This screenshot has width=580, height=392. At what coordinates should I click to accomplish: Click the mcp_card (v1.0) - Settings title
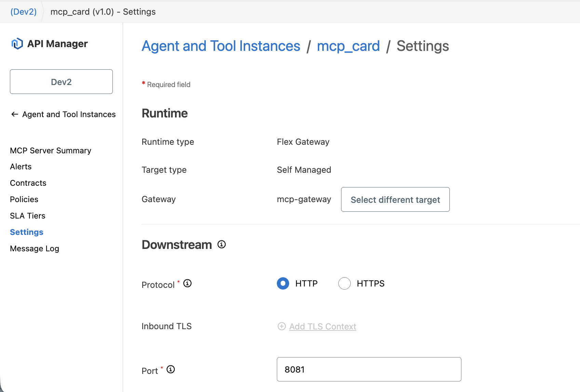(x=103, y=12)
